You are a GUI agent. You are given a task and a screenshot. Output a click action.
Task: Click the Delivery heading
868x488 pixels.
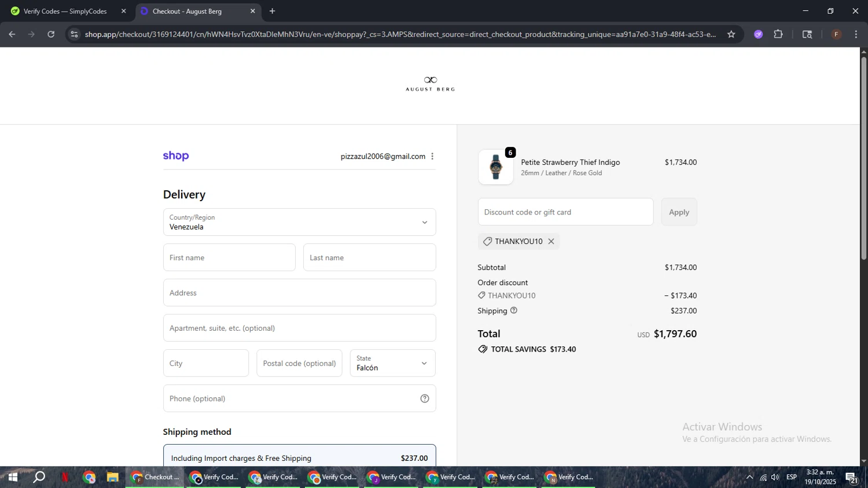pyautogui.click(x=184, y=194)
